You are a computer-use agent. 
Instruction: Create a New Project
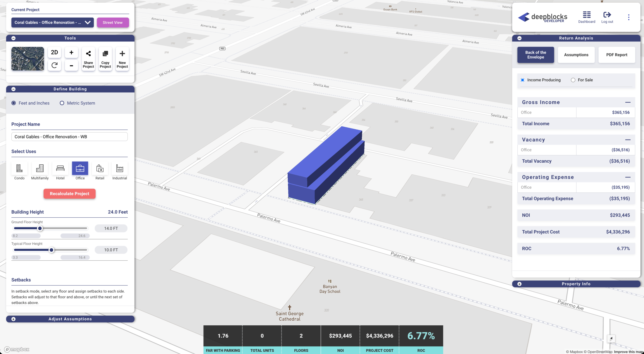click(122, 59)
